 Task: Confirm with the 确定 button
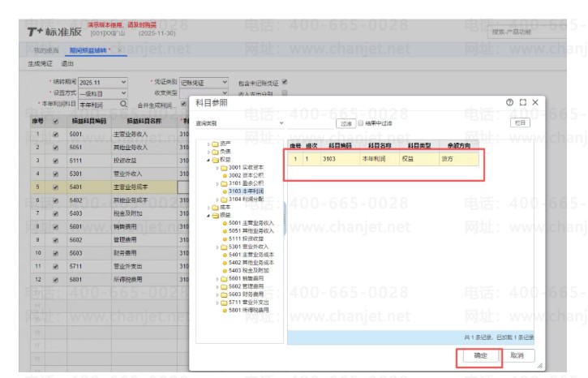[x=480, y=355]
